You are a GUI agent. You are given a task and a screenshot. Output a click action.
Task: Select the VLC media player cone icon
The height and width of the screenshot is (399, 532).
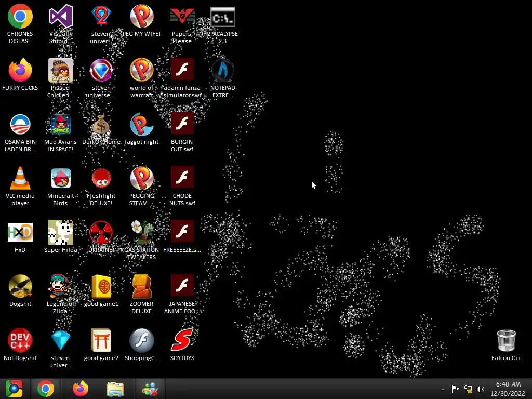[x=20, y=178]
